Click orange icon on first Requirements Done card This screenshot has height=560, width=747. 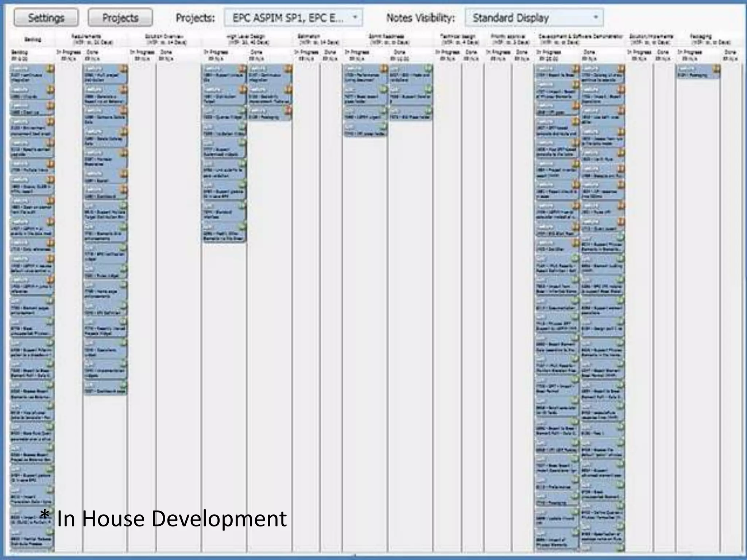click(124, 69)
